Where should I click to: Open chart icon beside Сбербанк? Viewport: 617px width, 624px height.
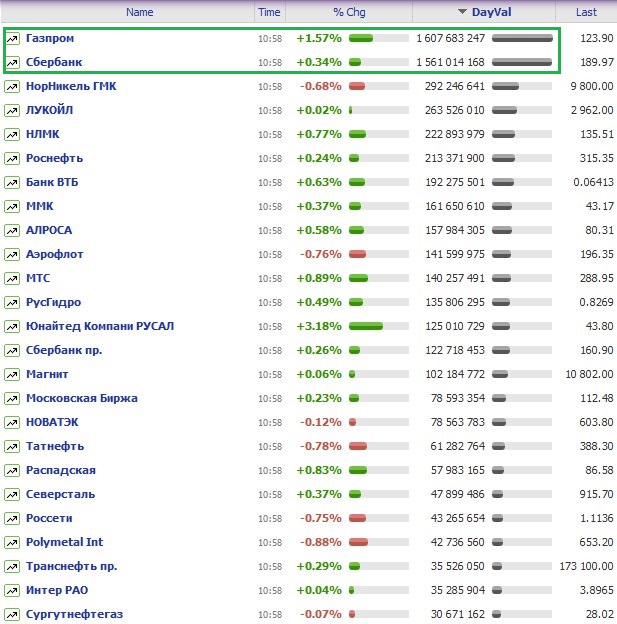12,62
